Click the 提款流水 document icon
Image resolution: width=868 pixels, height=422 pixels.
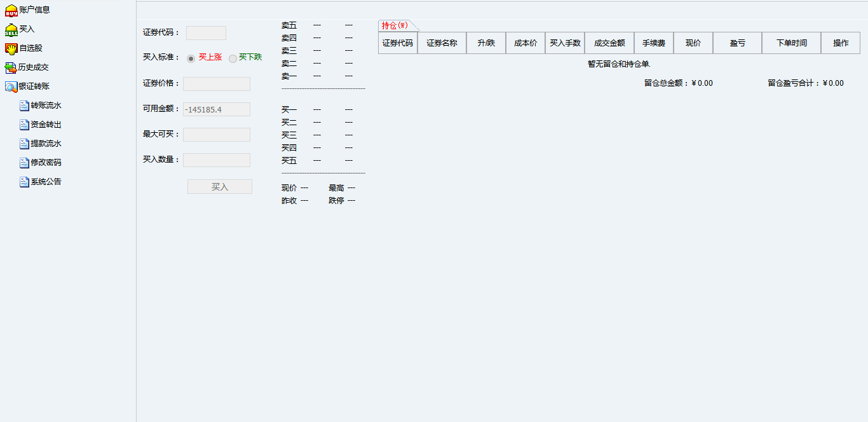click(25, 144)
